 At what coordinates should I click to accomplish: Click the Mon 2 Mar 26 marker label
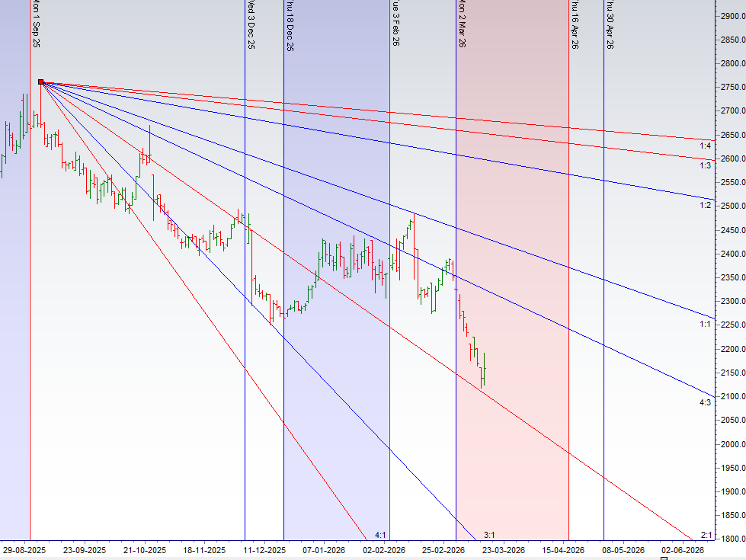[x=462, y=24]
